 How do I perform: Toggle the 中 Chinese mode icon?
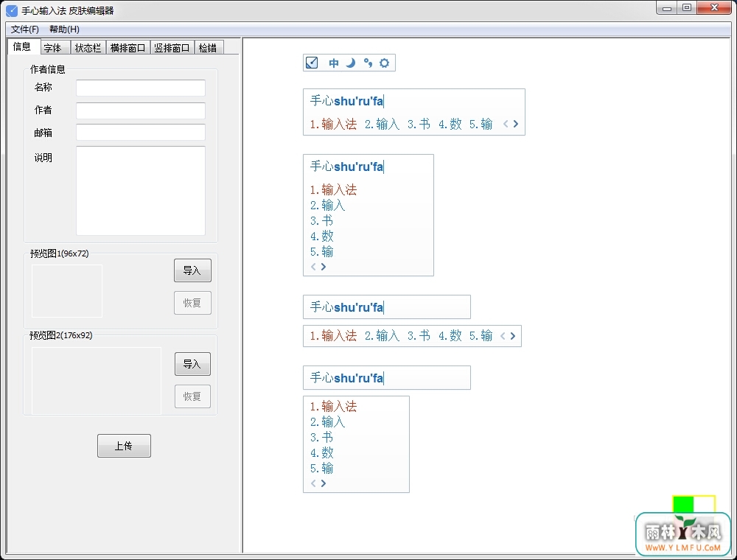(x=334, y=63)
